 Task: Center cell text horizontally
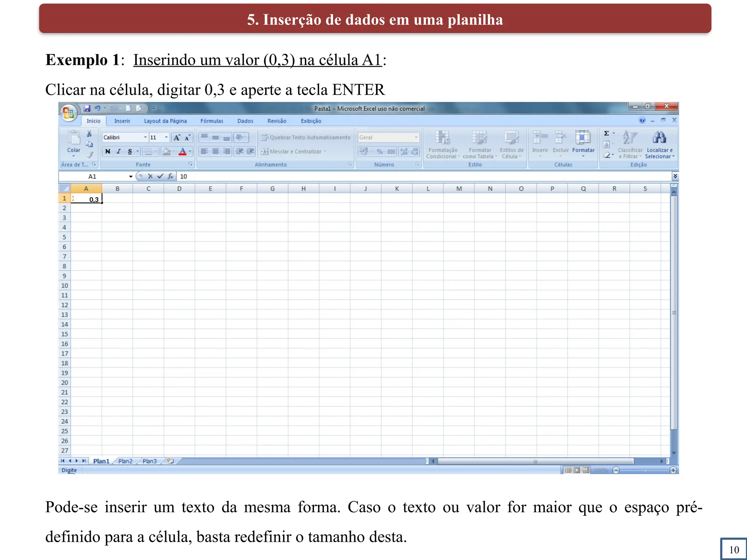216,151
